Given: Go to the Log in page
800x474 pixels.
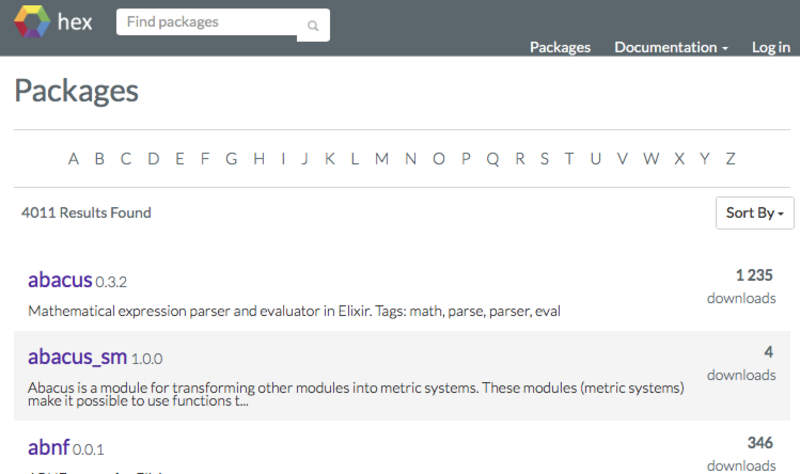Looking at the screenshot, I should pyautogui.click(x=770, y=47).
